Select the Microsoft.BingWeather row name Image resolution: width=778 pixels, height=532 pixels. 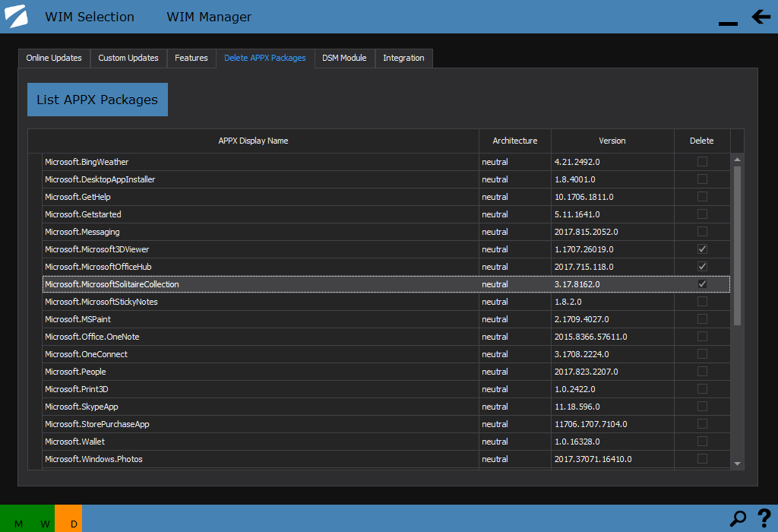(x=87, y=162)
